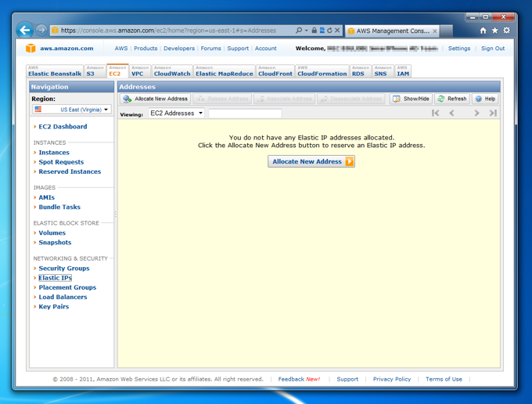Go to previous page of addresses
The height and width of the screenshot is (404, 532).
tap(451, 113)
